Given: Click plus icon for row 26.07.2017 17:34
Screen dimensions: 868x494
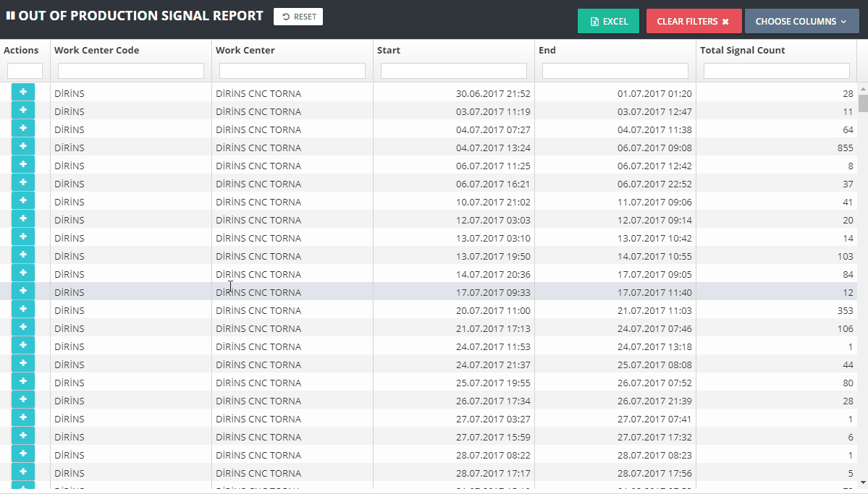Looking at the screenshot, I should tap(23, 399).
